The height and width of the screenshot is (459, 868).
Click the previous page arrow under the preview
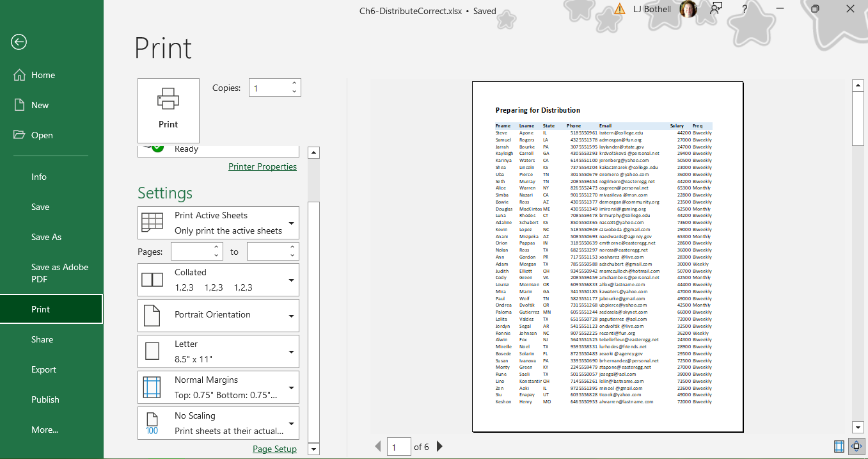pyautogui.click(x=378, y=446)
